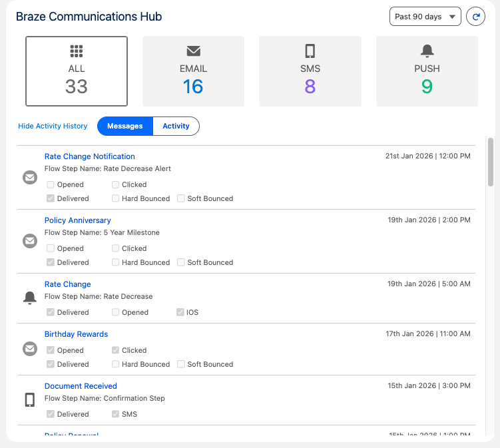Select the EMAIL 16 filter card
This screenshot has width=500, height=448.
[193, 71]
